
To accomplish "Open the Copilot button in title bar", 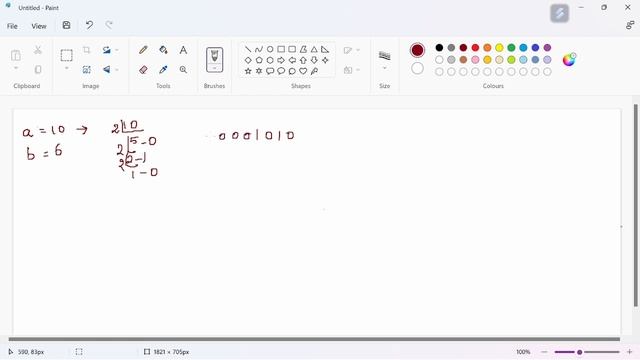I will pyautogui.click(x=559, y=13).
